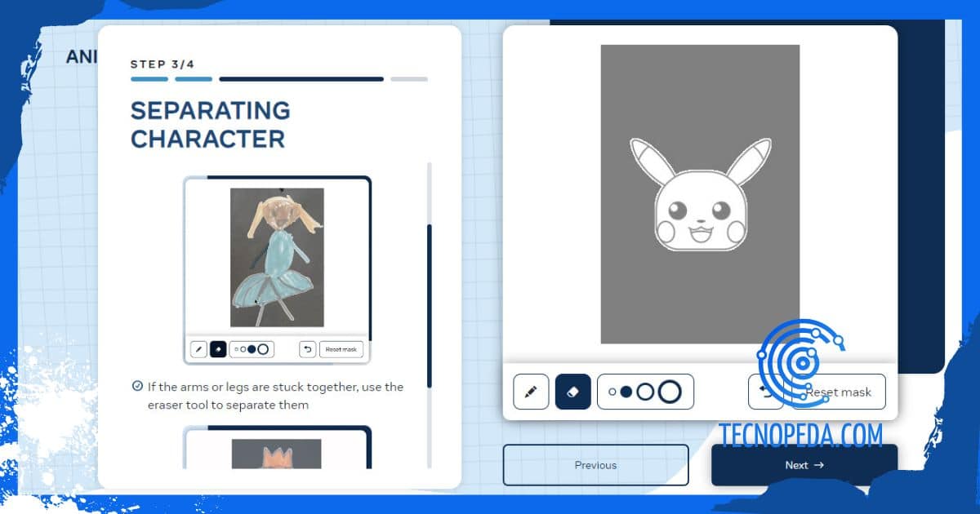The width and height of the screenshot is (980, 514).
Task: Click the STEP 3/4 label
Action: (163, 64)
